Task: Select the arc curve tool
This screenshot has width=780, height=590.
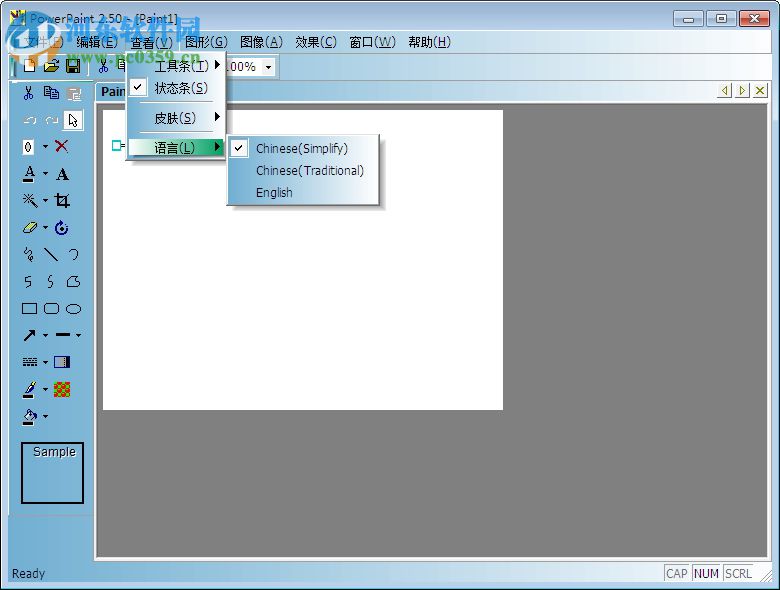Action: point(74,255)
